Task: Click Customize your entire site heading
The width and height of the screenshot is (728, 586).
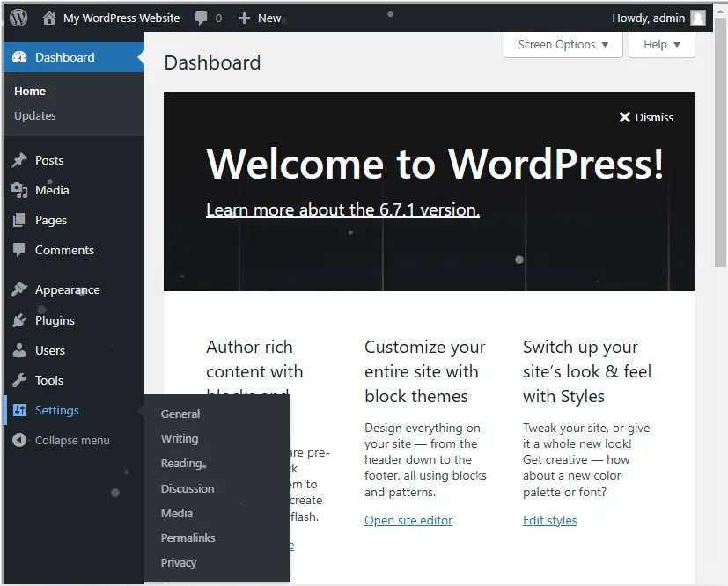Action: click(x=425, y=371)
